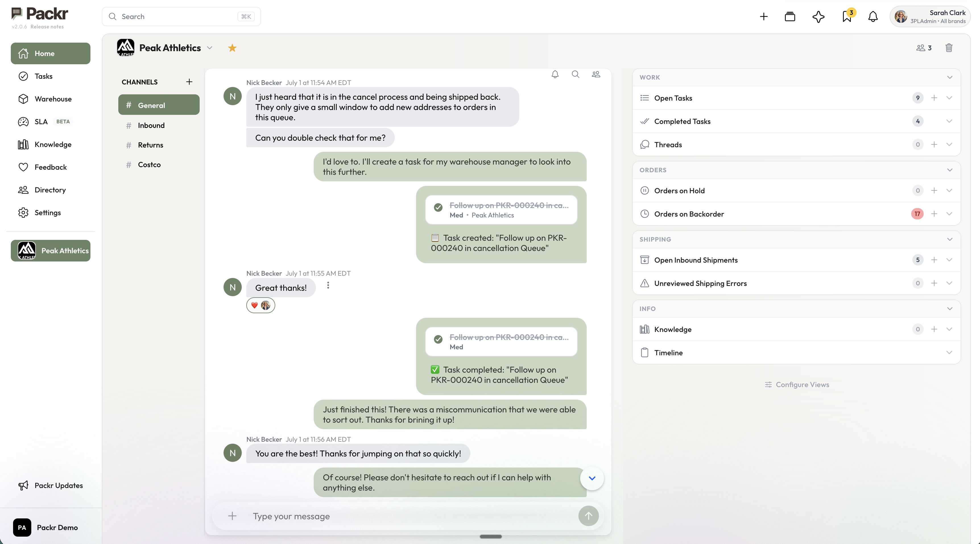This screenshot has width=980, height=544.
Task: Add Orders on Hold view with plus
Action: [x=934, y=190]
